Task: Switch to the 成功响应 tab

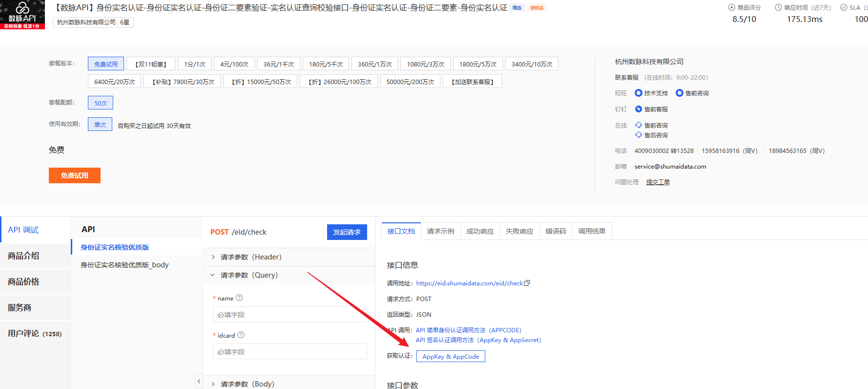Action: (480, 231)
